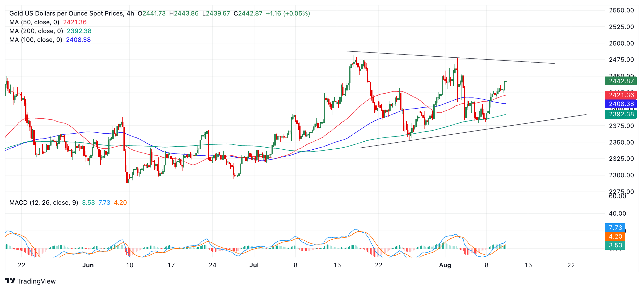The width and height of the screenshot is (644, 290).
Task: Click the Jun label on the time axis
Action: coord(88,265)
